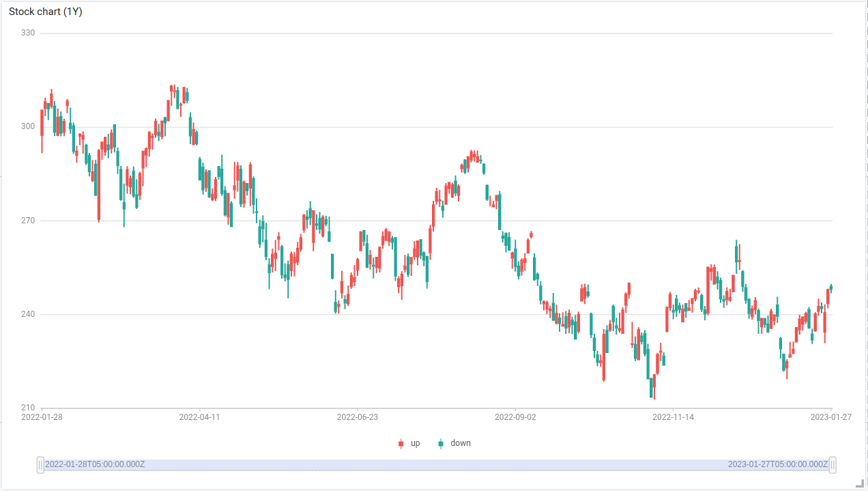Toggle the 'down' legend series
This screenshot has width=868, height=491.
coord(454,443)
